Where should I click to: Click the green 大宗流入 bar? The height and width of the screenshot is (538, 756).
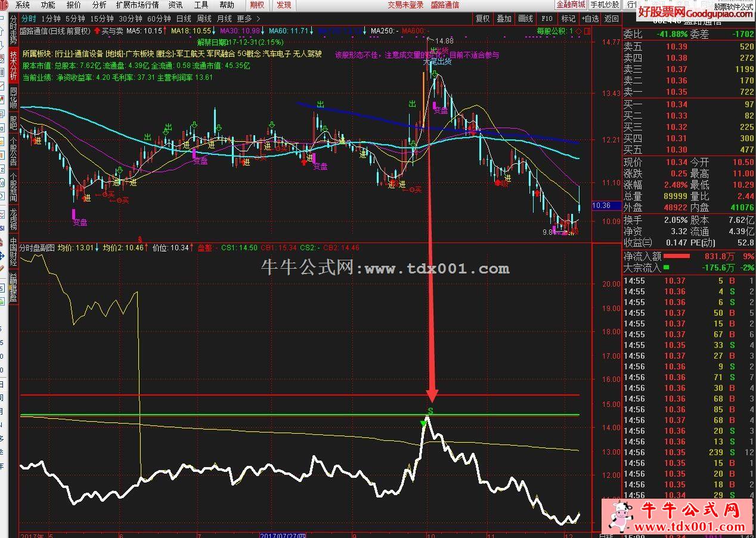(666, 267)
